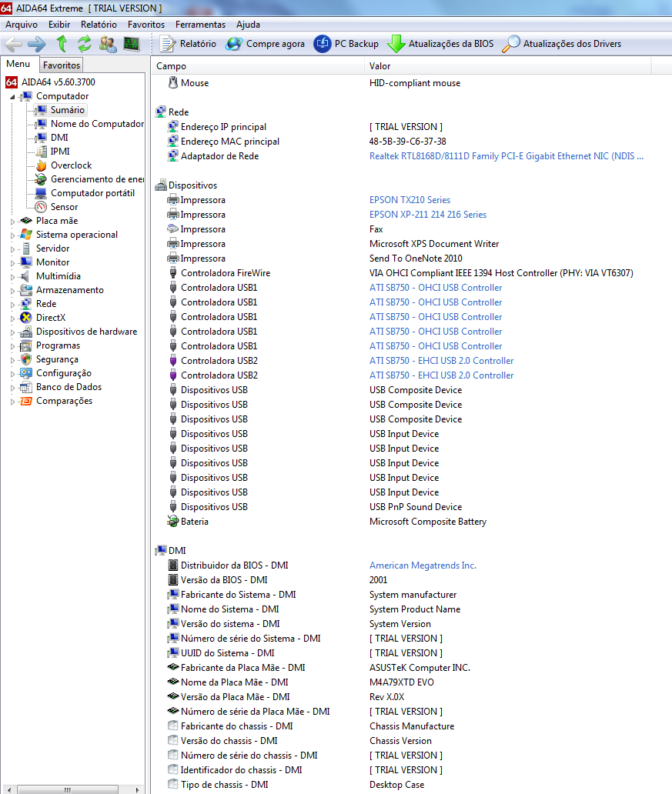
Task: Open the users management toolbar icon
Action: click(108, 44)
